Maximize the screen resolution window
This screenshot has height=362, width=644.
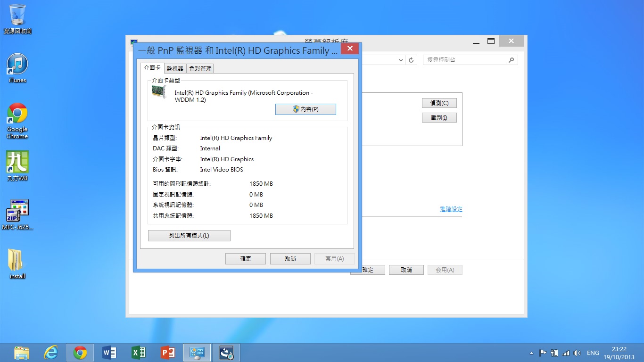(491, 41)
